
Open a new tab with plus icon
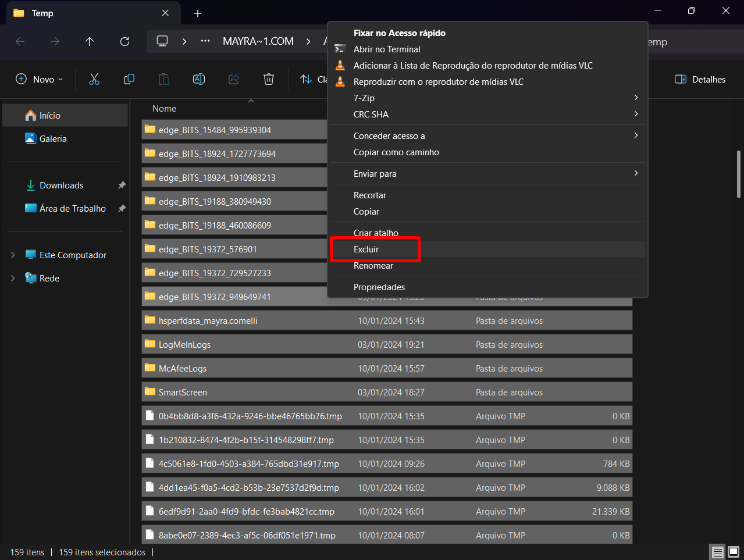[x=198, y=13]
